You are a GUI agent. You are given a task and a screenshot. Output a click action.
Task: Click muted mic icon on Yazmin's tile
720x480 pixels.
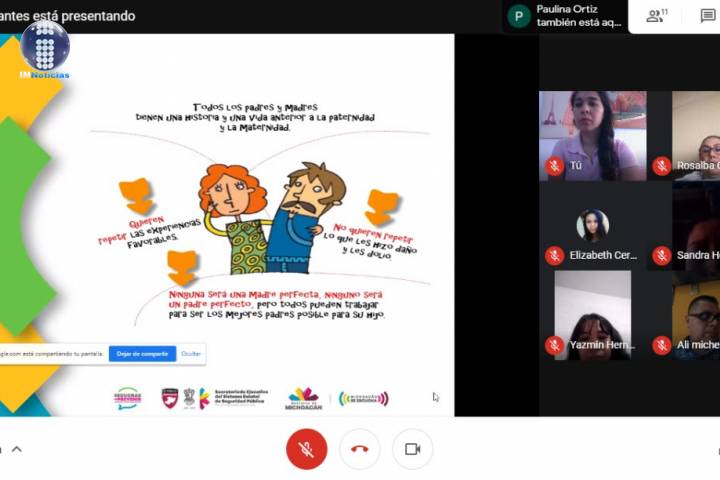click(x=554, y=345)
